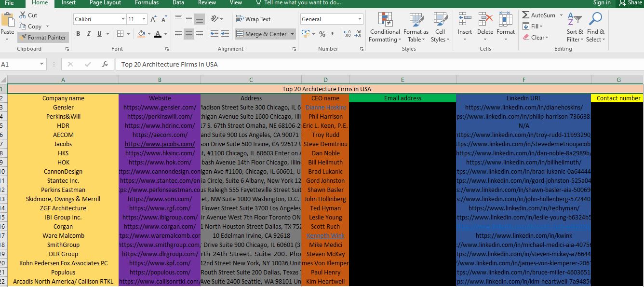The width and height of the screenshot is (644, 287).
Task: Click the Copy icon
Action: (23, 27)
